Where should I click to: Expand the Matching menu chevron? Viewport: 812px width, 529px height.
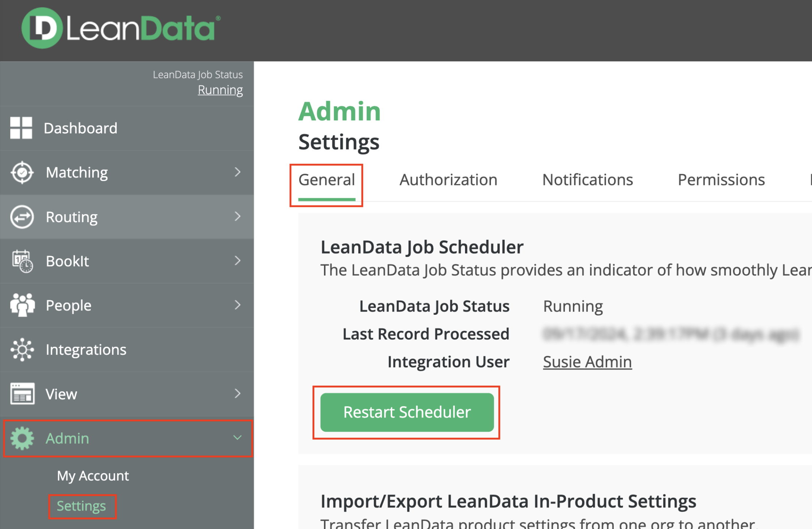pyautogui.click(x=238, y=172)
